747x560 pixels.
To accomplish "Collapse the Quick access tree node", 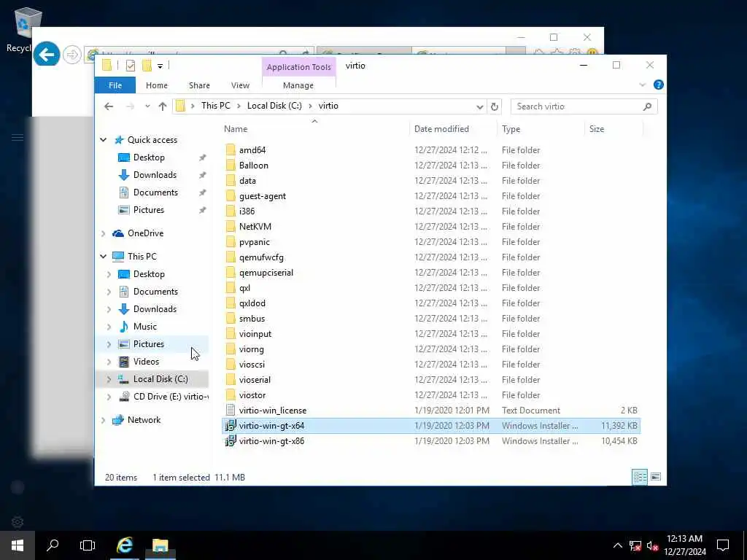I will click(104, 139).
